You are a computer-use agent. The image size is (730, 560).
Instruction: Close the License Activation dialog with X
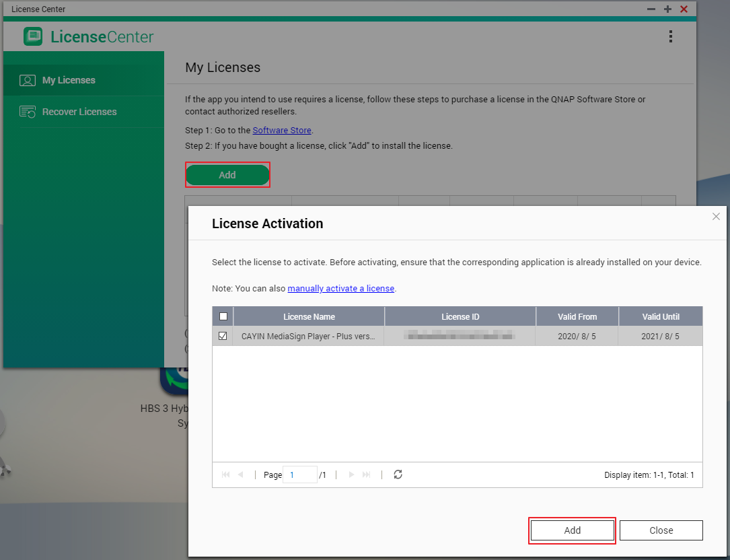coord(716,217)
